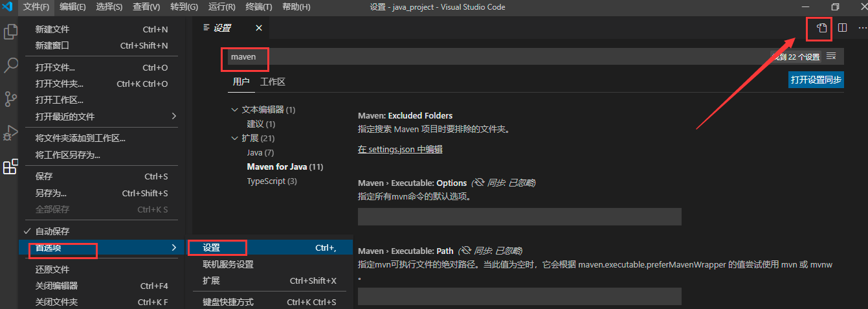Click the VS Code logo icon
868x309 pixels.
(x=8, y=7)
